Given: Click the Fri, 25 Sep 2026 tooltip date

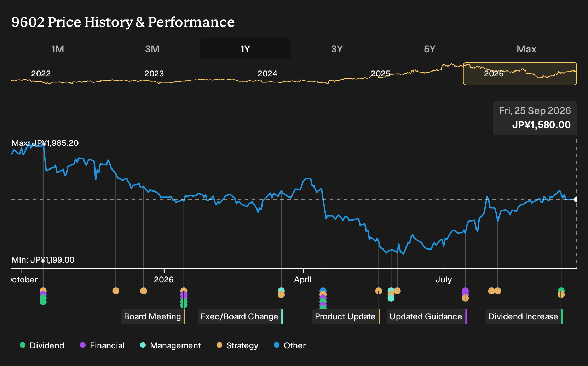Looking at the screenshot, I should pyautogui.click(x=535, y=111).
